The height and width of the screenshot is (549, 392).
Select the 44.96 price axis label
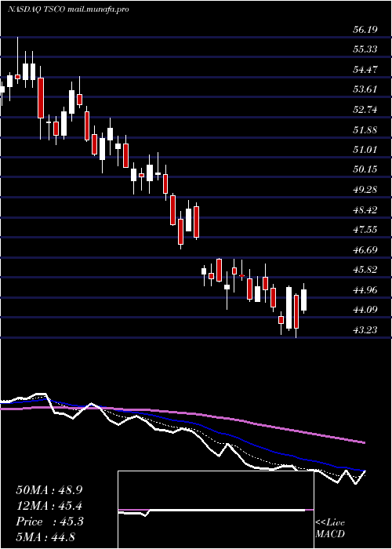pyautogui.click(x=365, y=290)
